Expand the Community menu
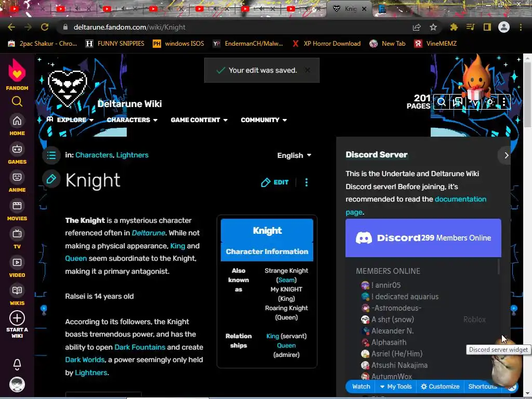 (264, 120)
